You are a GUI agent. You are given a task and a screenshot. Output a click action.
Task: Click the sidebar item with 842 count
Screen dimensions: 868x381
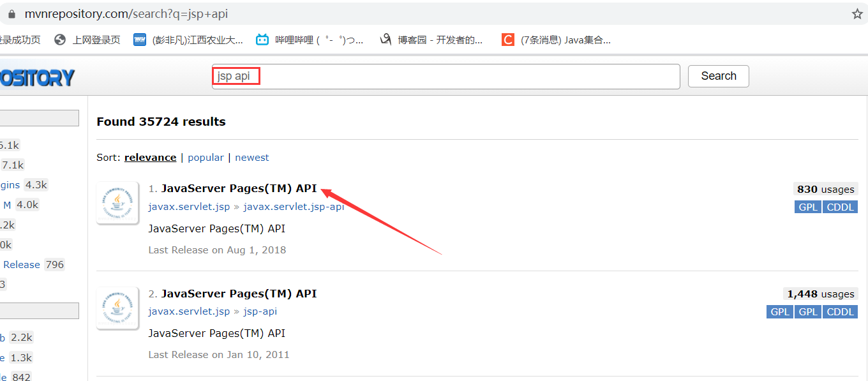16,377
